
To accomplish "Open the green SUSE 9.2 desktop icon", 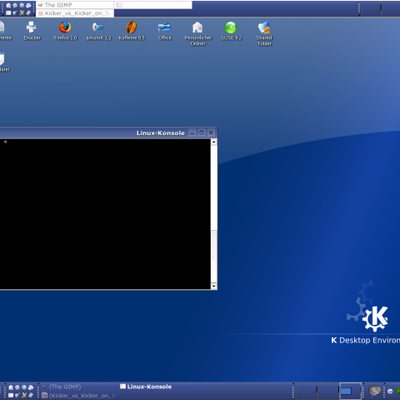I will (231, 32).
